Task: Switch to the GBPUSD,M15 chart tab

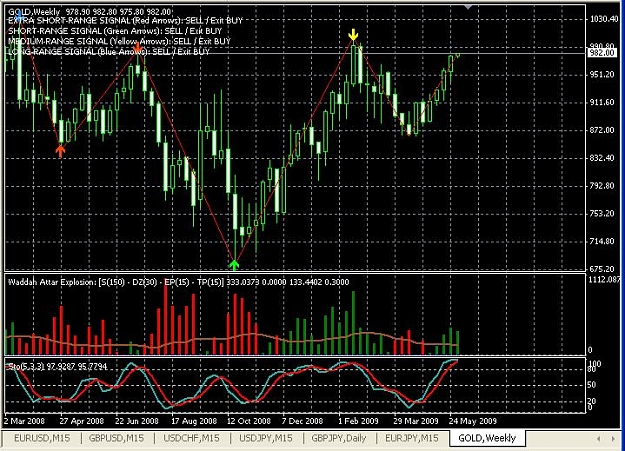Action: 116,438
